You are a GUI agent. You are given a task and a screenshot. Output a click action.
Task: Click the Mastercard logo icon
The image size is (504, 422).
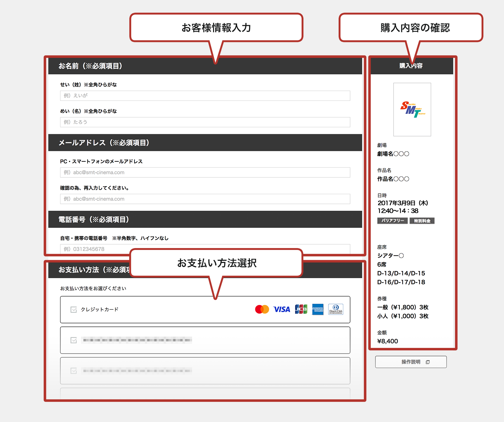point(262,309)
